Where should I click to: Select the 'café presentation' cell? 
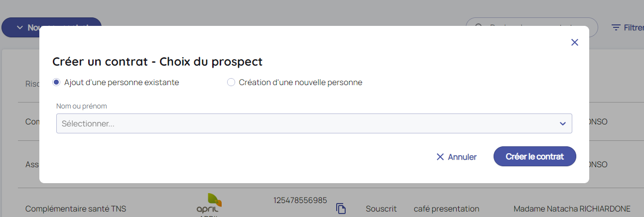[x=446, y=209]
